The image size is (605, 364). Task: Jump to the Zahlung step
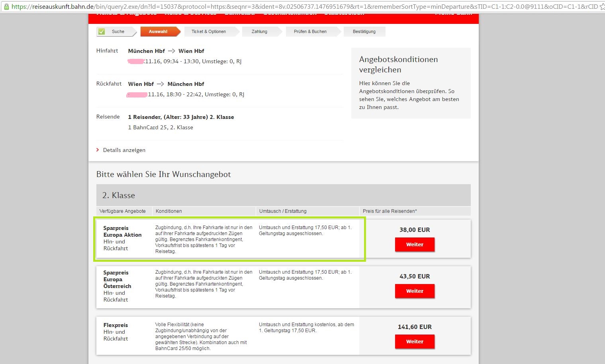pyautogui.click(x=259, y=31)
